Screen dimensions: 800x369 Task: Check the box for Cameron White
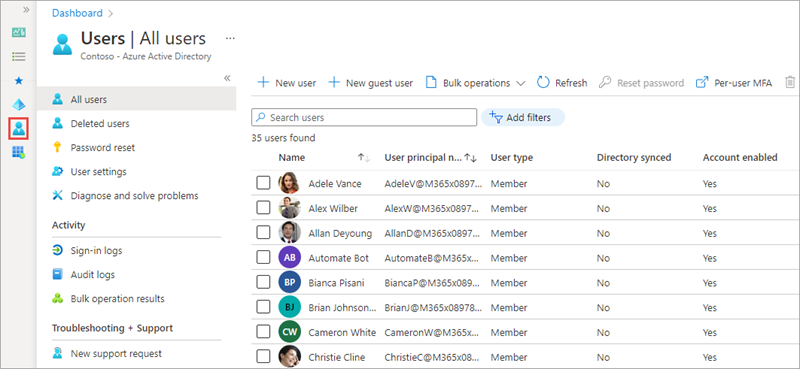click(263, 332)
